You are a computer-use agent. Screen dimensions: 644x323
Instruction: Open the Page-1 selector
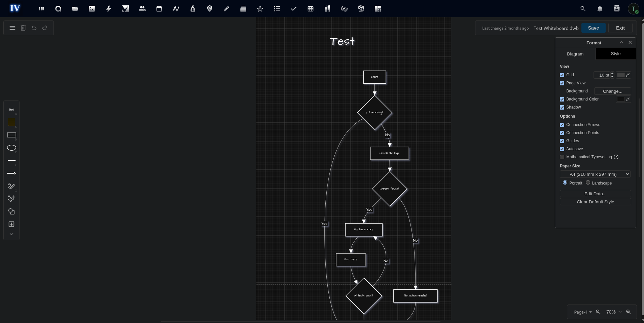582,312
